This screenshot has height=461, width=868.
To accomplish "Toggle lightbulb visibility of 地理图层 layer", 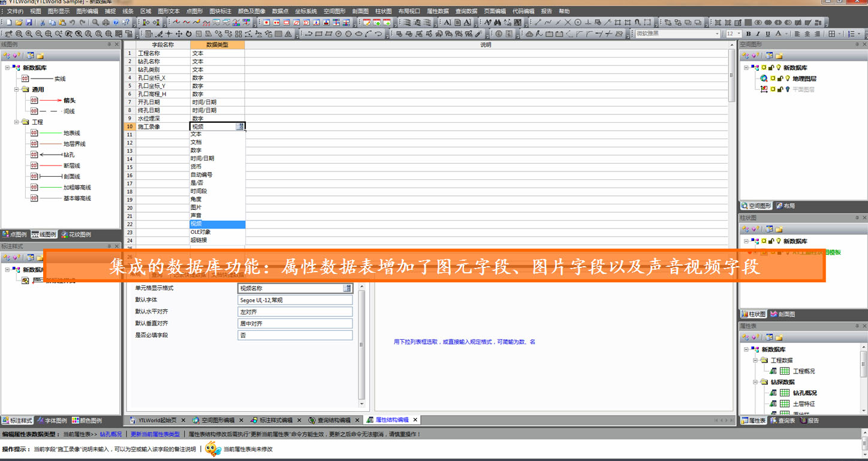I will [x=788, y=79].
